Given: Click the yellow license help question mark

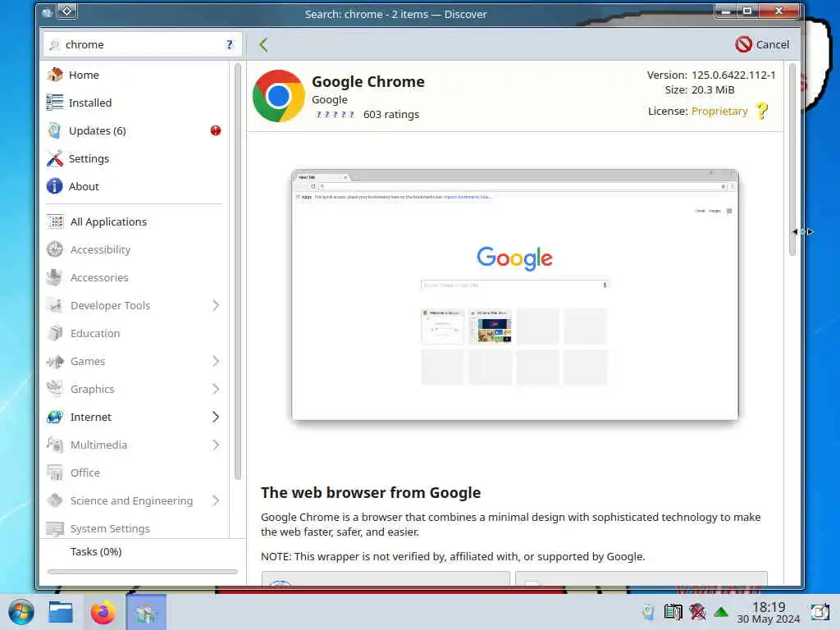Looking at the screenshot, I should [x=762, y=111].
